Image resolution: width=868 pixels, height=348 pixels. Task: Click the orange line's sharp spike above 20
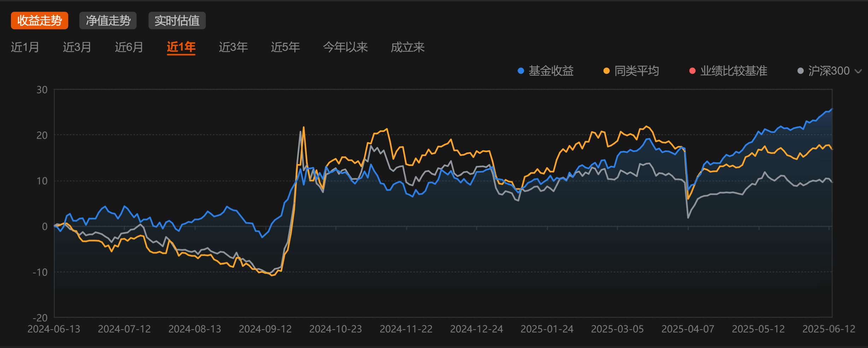tap(304, 127)
